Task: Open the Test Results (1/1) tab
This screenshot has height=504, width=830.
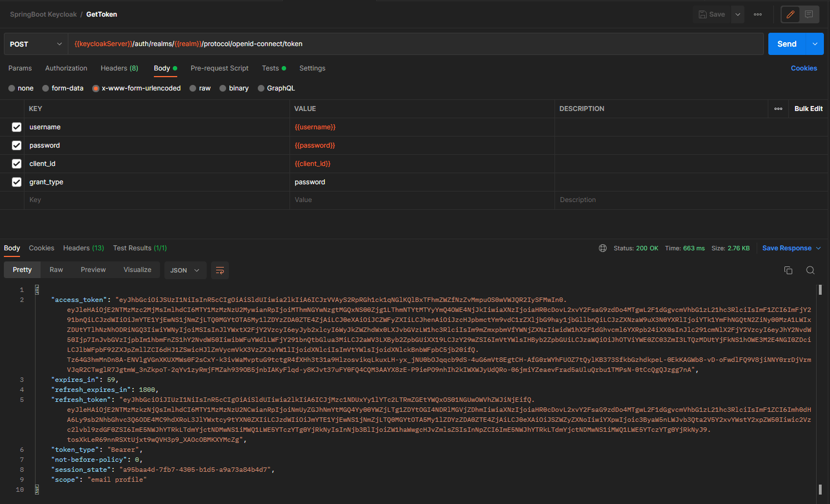Action: 140,248
